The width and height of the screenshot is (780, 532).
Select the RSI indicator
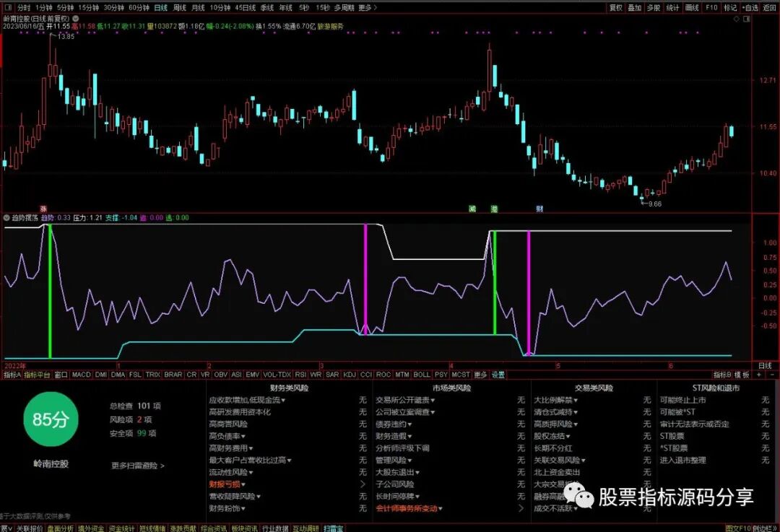pos(300,375)
